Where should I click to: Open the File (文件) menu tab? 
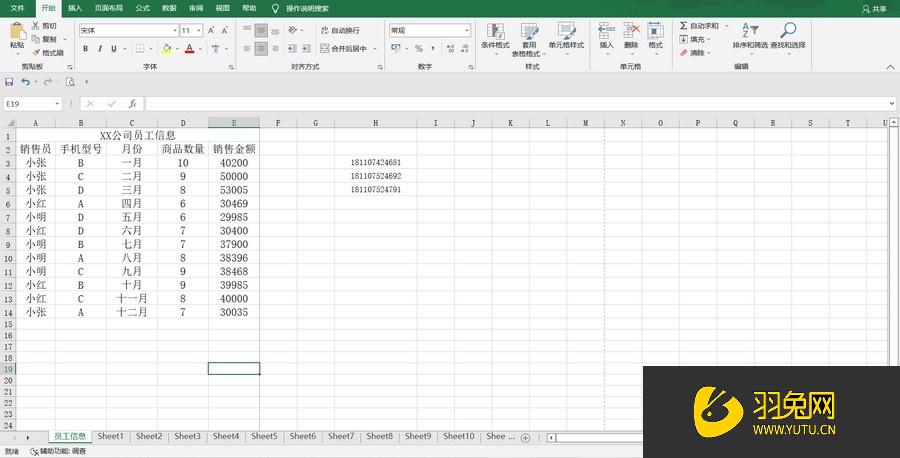[x=17, y=9]
